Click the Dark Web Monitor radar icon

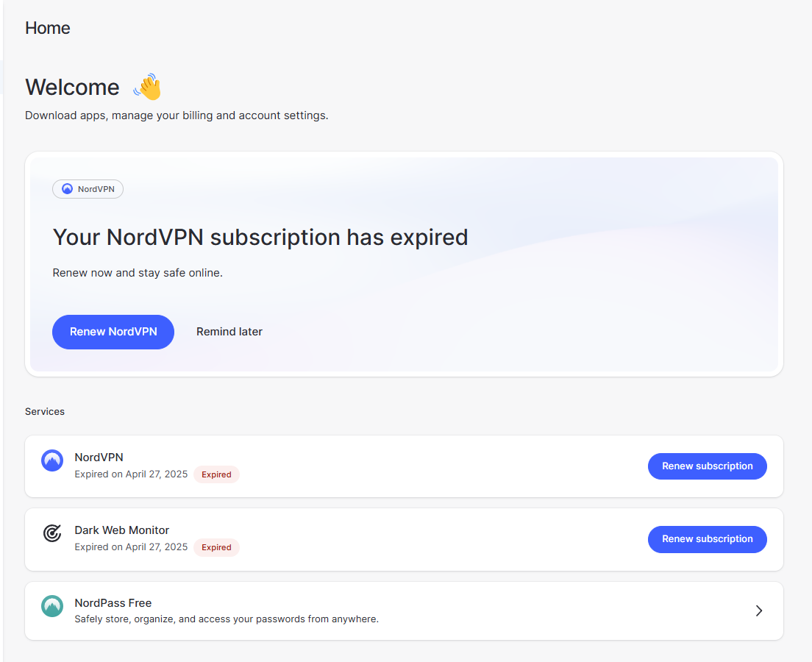click(52, 533)
